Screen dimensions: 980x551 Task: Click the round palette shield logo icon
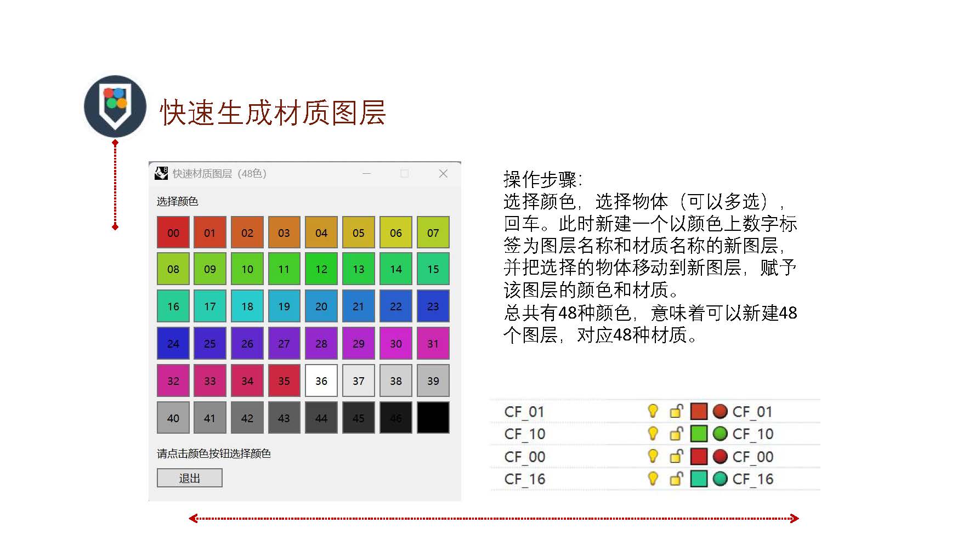pyautogui.click(x=115, y=106)
